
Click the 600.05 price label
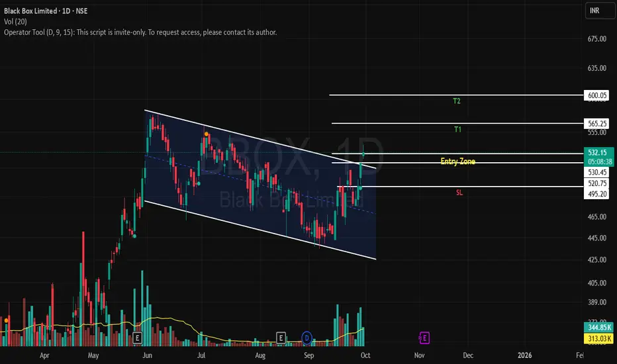pyautogui.click(x=596, y=95)
